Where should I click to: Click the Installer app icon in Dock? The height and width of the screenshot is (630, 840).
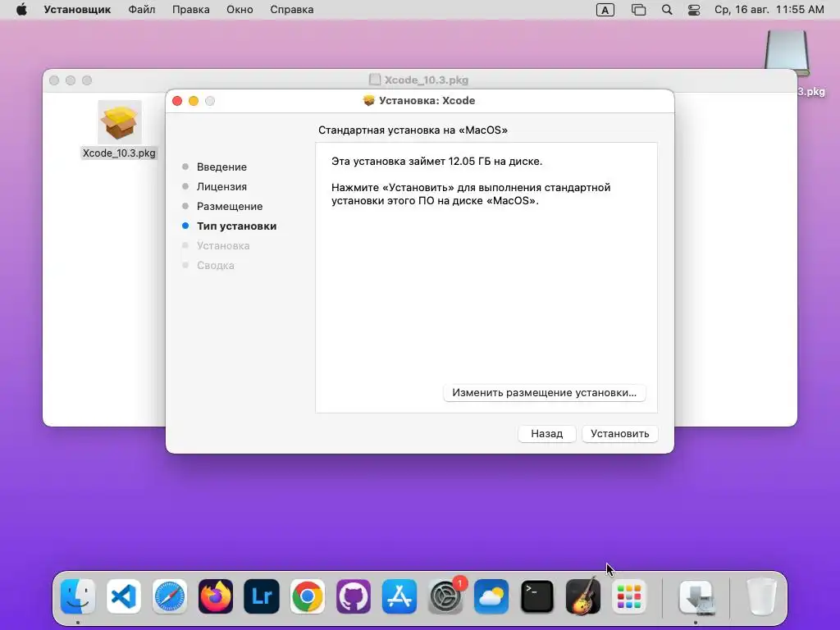[696, 596]
